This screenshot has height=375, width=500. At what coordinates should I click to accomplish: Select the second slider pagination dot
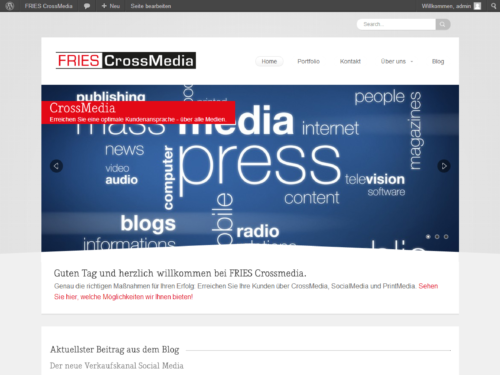coord(437,237)
